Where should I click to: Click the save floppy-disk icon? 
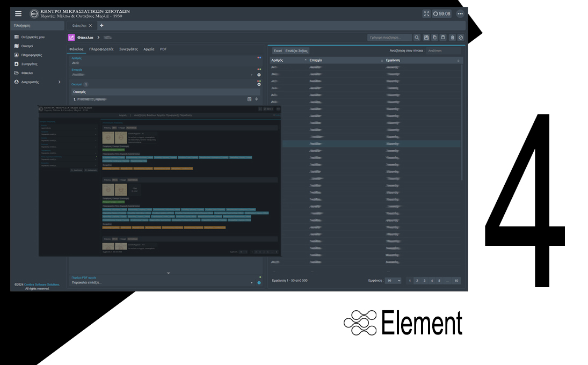pyautogui.click(x=426, y=38)
